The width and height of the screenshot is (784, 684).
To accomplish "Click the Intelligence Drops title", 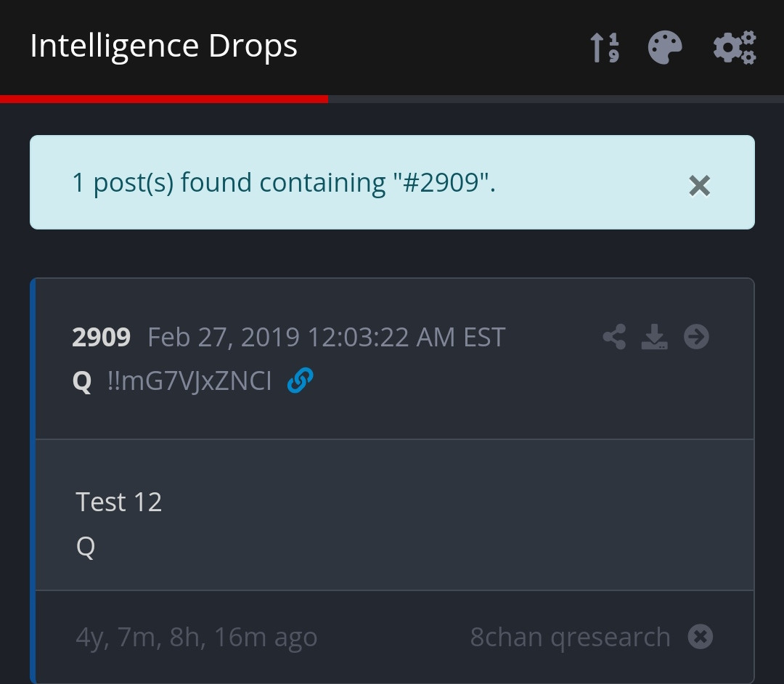I will [x=163, y=46].
